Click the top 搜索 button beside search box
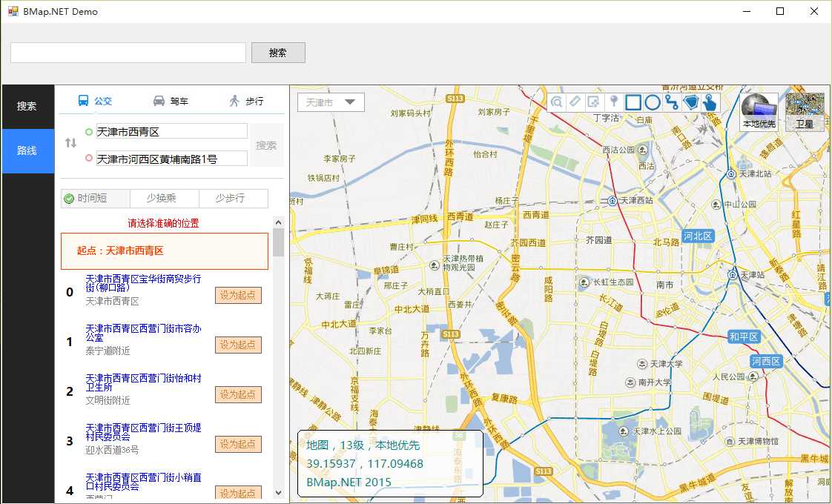 point(278,53)
